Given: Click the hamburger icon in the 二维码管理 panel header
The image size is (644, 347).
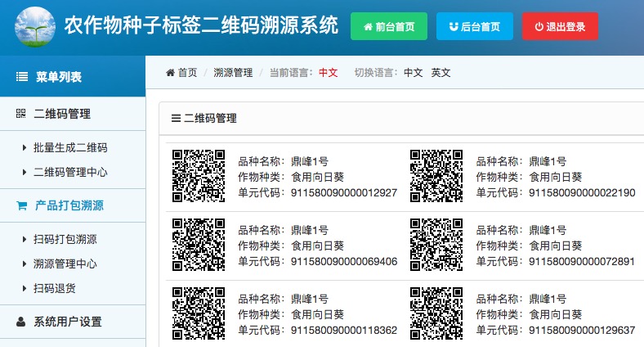Looking at the screenshot, I should click(x=176, y=118).
